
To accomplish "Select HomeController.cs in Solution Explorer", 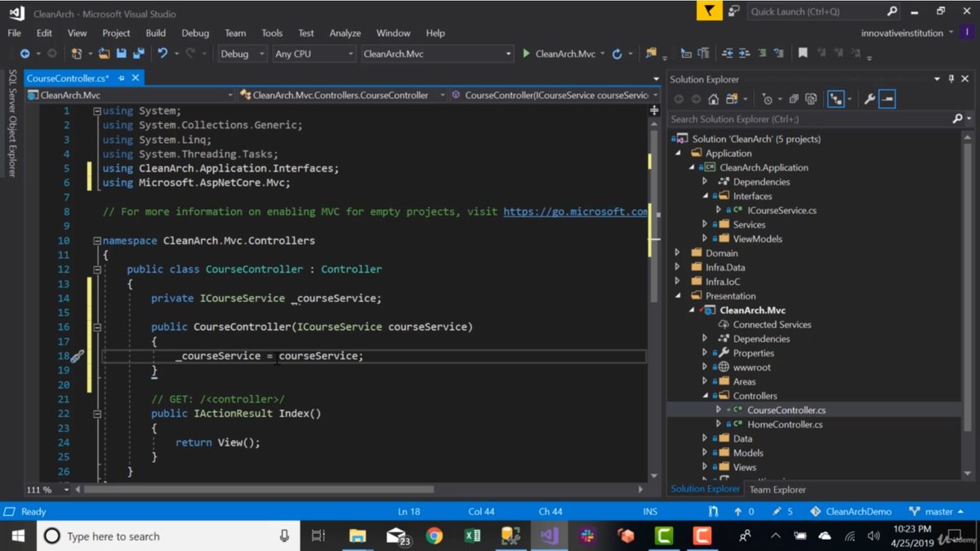I will pos(785,424).
